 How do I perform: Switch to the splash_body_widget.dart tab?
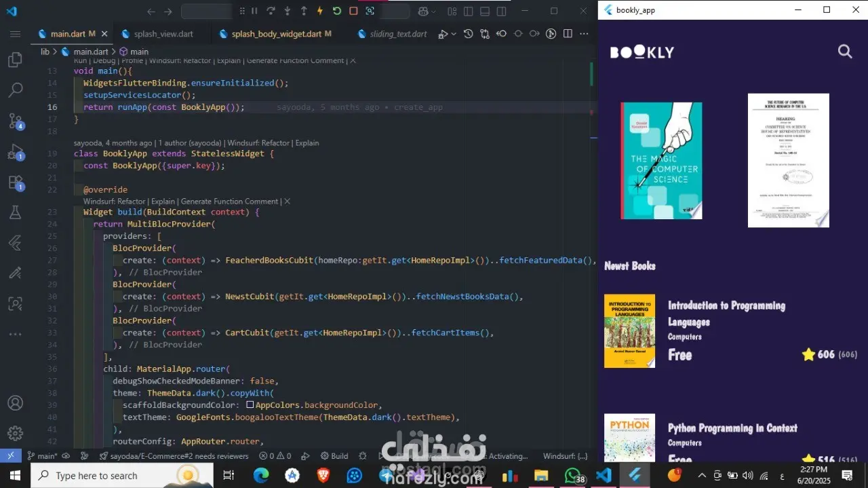tap(281, 34)
